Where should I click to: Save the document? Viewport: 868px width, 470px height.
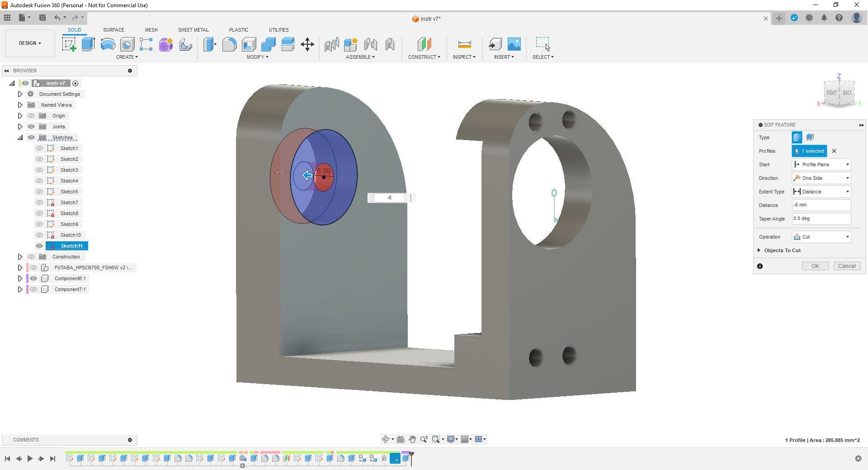coord(42,18)
